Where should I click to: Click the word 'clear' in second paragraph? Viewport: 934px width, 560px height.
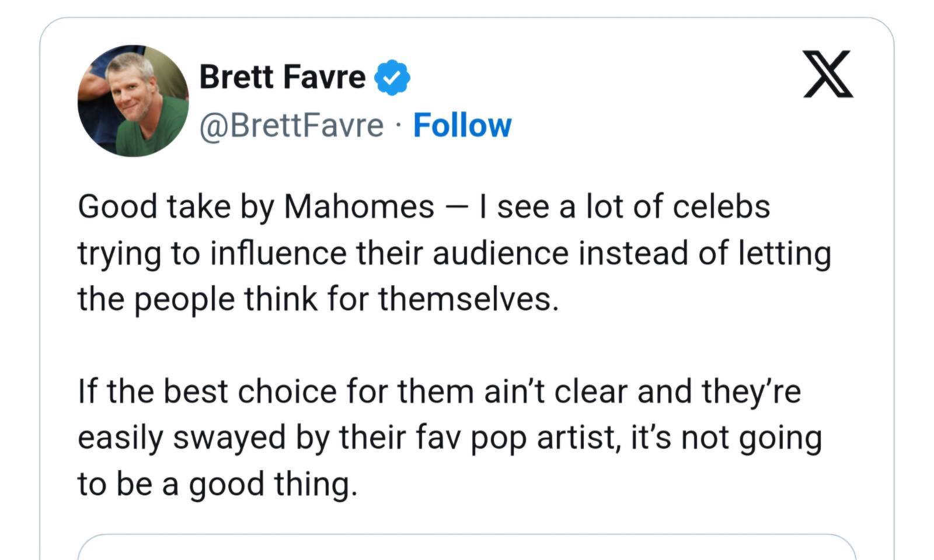point(591,391)
